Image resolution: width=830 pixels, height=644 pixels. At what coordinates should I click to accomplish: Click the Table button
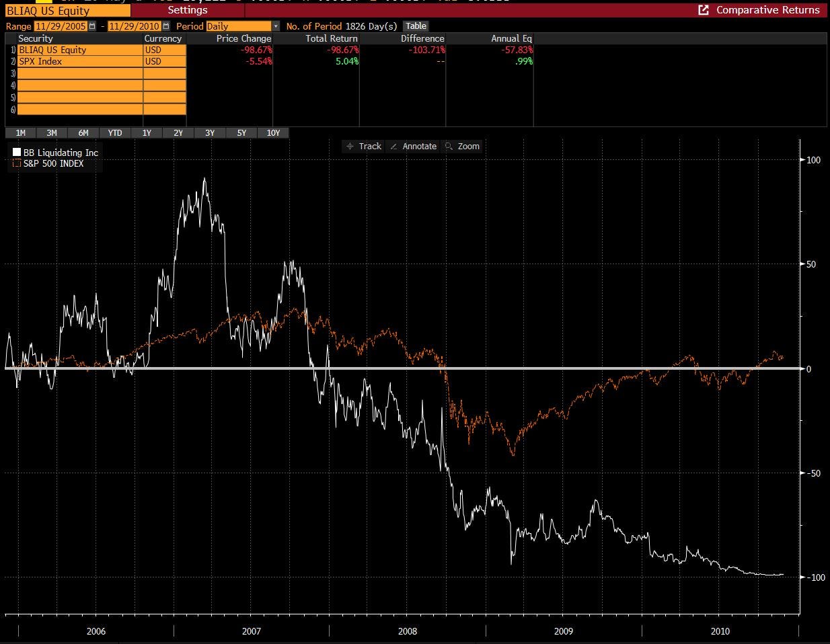click(416, 26)
